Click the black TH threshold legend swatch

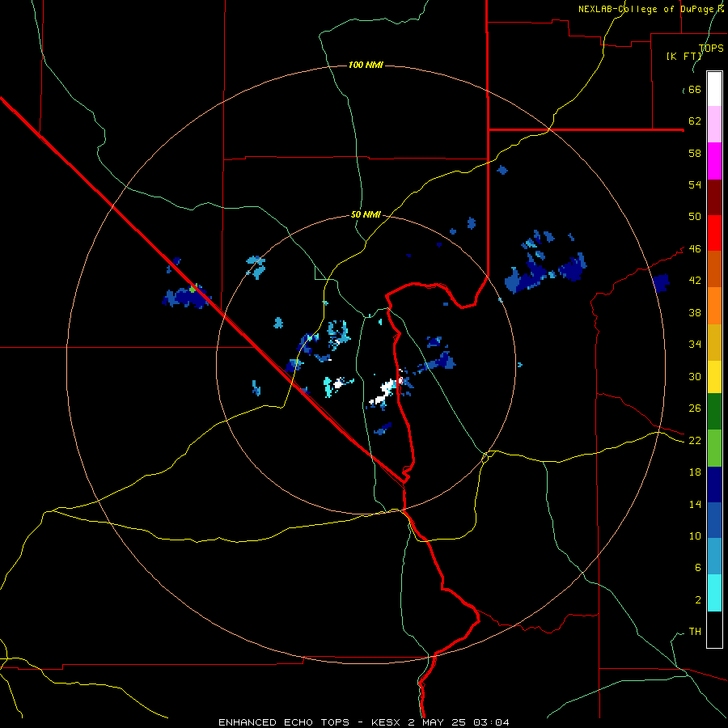coord(714,629)
